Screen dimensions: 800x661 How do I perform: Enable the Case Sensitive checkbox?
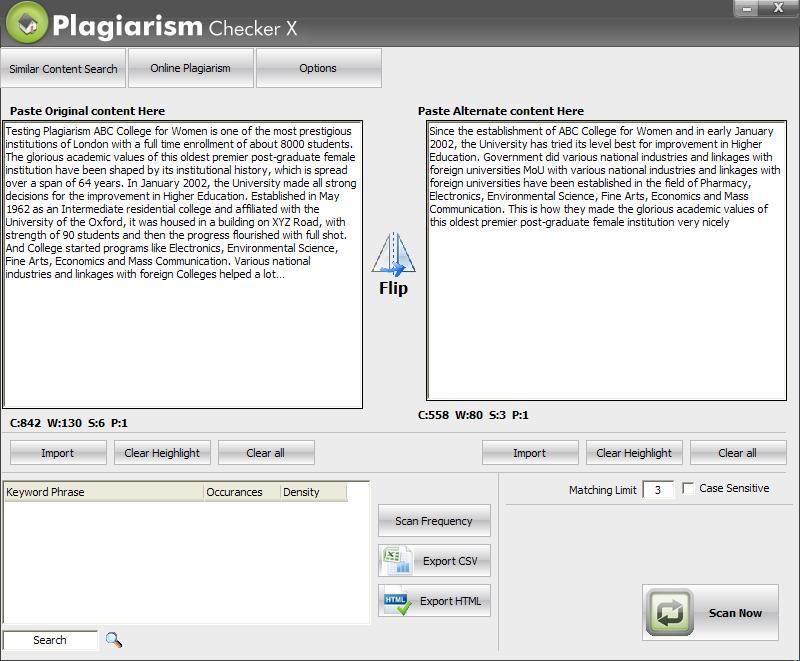[688, 489]
